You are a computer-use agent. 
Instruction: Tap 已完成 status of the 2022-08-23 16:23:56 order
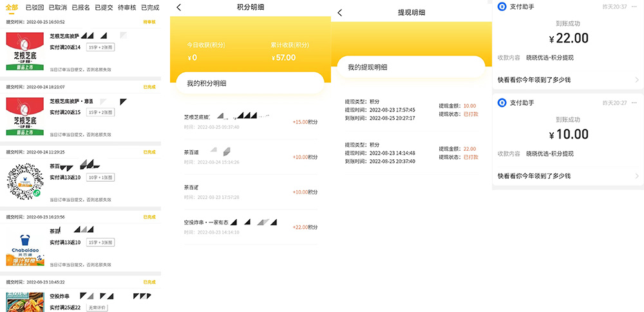pos(149,217)
